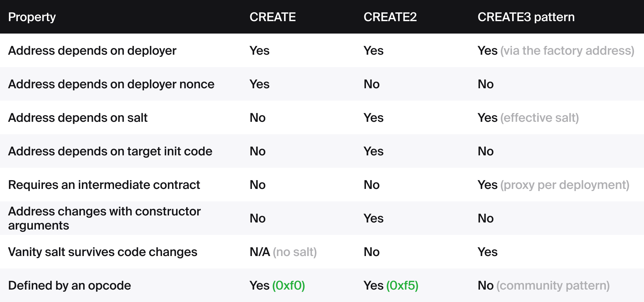Click '(proxy per deployment)' note
Viewport: 644px width, 302px height.
pyautogui.click(x=565, y=185)
